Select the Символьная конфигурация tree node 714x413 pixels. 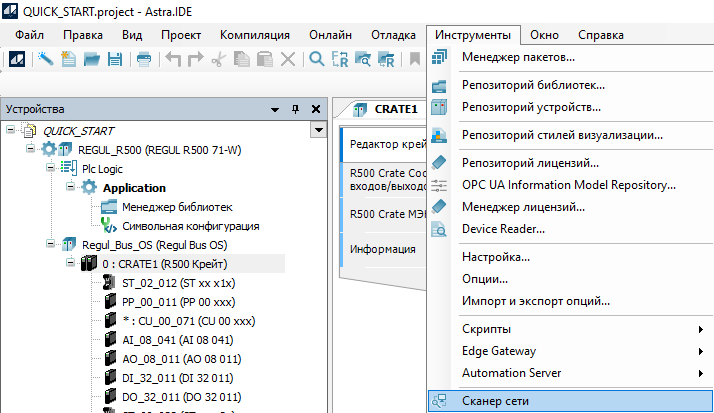coord(190,226)
